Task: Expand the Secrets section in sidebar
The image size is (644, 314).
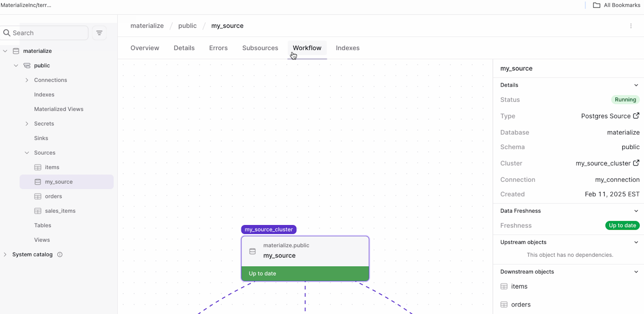Action: pyautogui.click(x=27, y=123)
